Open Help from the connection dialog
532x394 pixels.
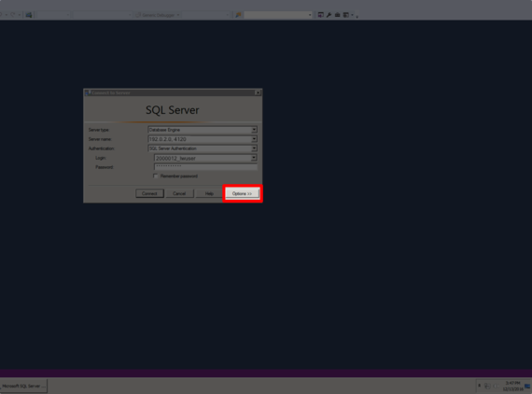pyautogui.click(x=209, y=193)
